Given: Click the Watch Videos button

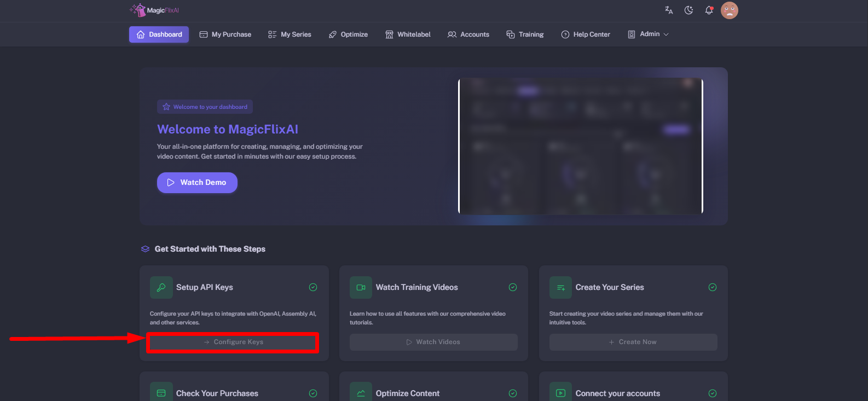Looking at the screenshot, I should 433,342.
